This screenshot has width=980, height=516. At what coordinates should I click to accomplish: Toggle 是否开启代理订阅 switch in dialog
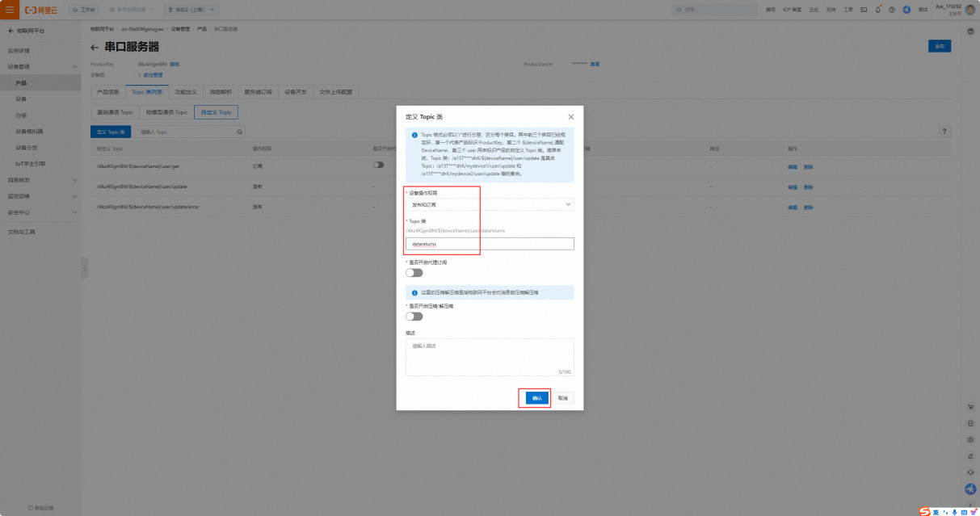click(414, 273)
